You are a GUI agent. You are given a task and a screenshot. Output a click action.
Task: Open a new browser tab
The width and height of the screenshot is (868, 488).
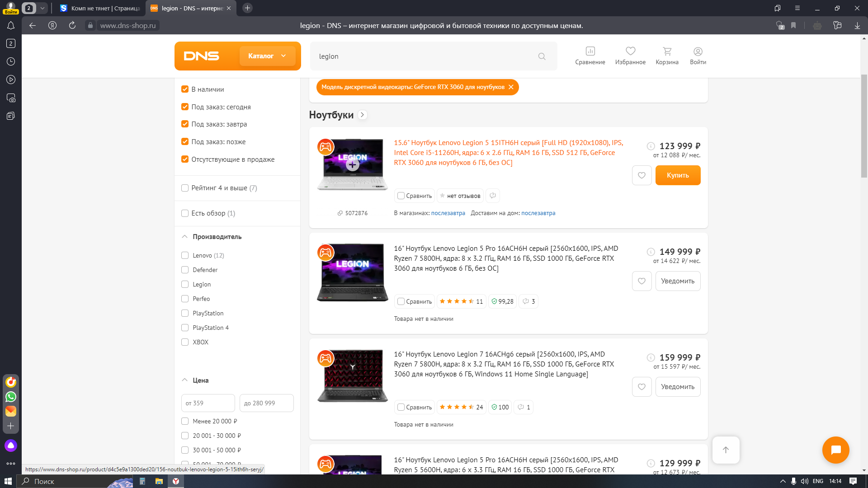coord(247,8)
